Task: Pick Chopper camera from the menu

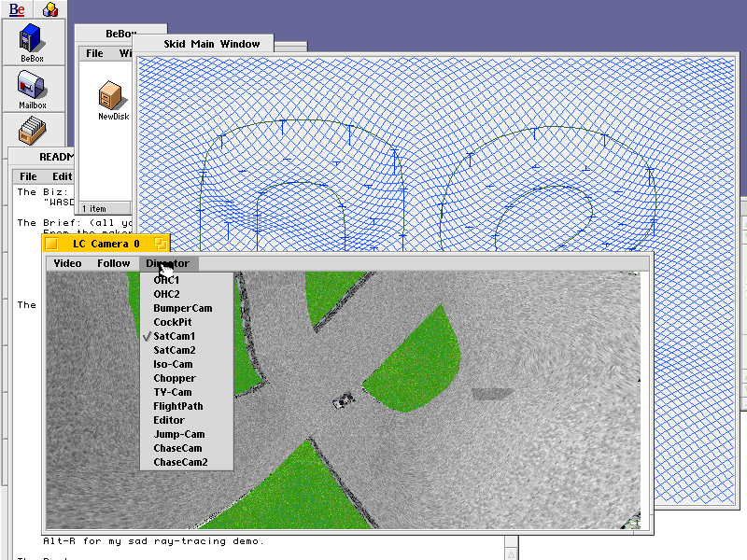Action: click(186, 378)
